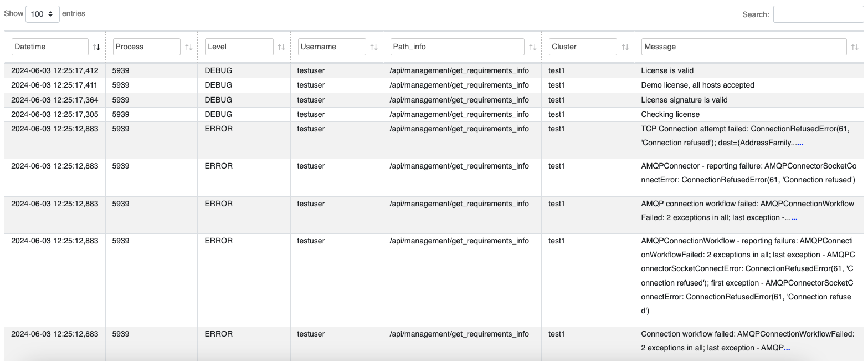Expand truncated TCP Connection attempt failed message
The image size is (868, 361).
[800, 143]
